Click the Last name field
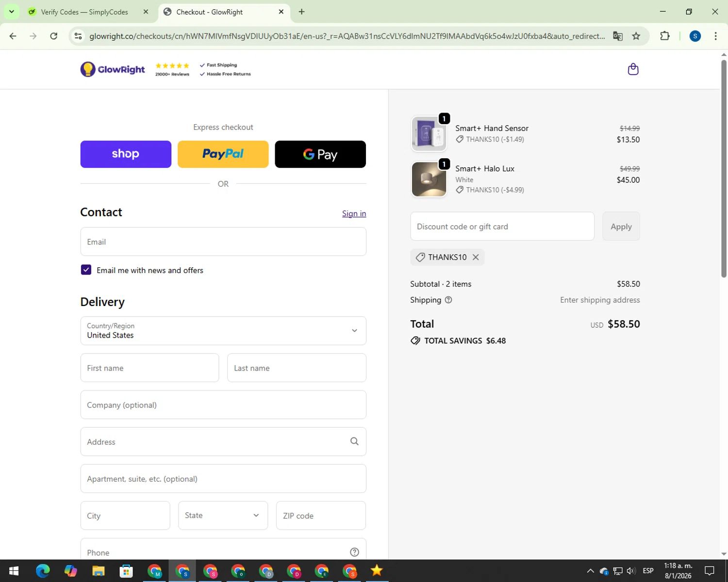 (x=297, y=368)
